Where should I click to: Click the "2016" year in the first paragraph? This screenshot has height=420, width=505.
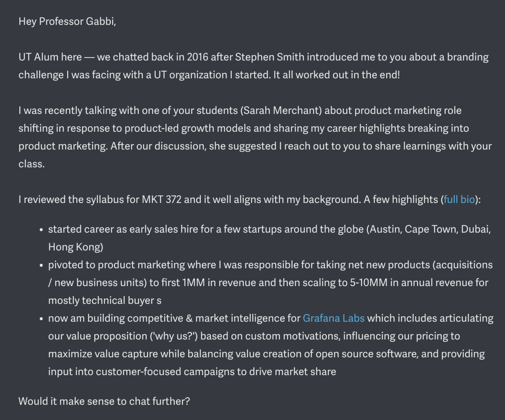pos(197,57)
